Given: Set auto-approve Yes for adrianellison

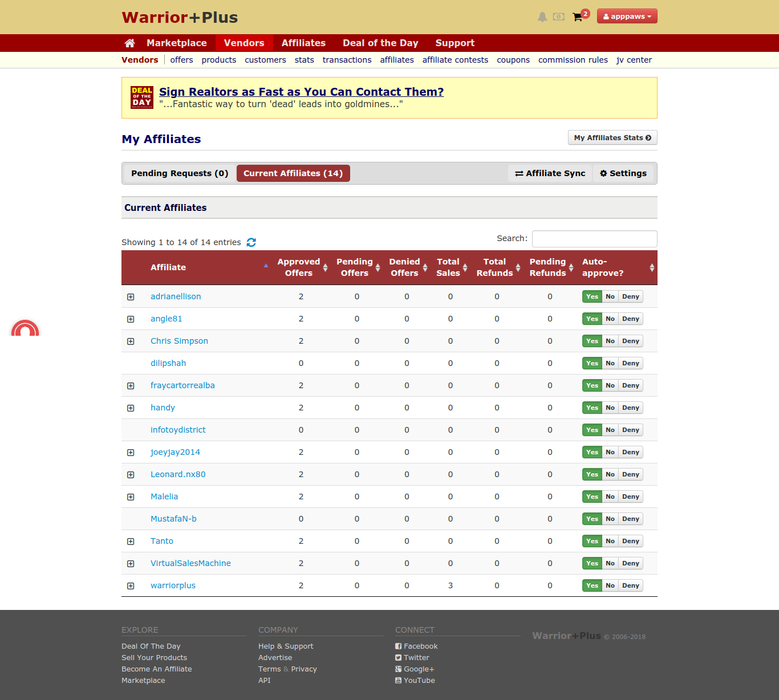Looking at the screenshot, I should coord(592,296).
